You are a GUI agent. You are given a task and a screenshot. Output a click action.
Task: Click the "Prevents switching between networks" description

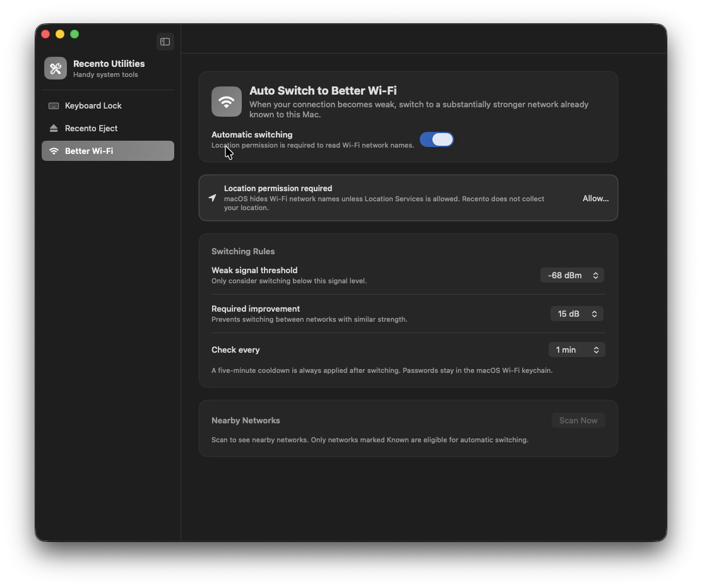pos(309,319)
